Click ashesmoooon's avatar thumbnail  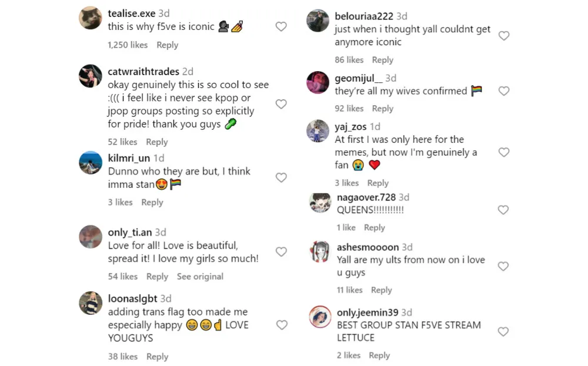tap(320, 251)
